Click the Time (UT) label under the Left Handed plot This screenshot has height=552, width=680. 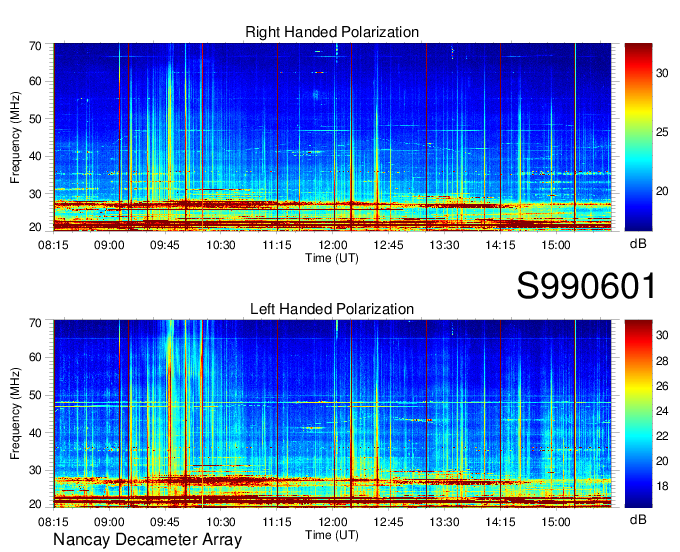click(332, 535)
